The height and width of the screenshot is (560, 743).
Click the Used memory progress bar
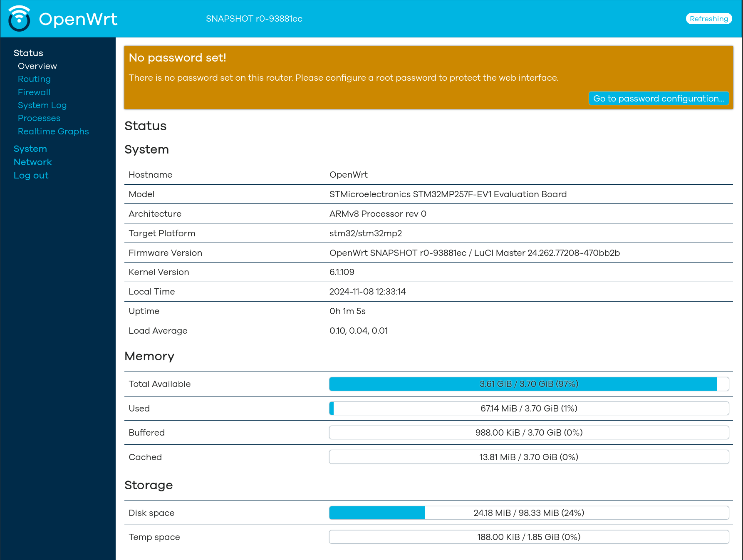click(x=529, y=409)
